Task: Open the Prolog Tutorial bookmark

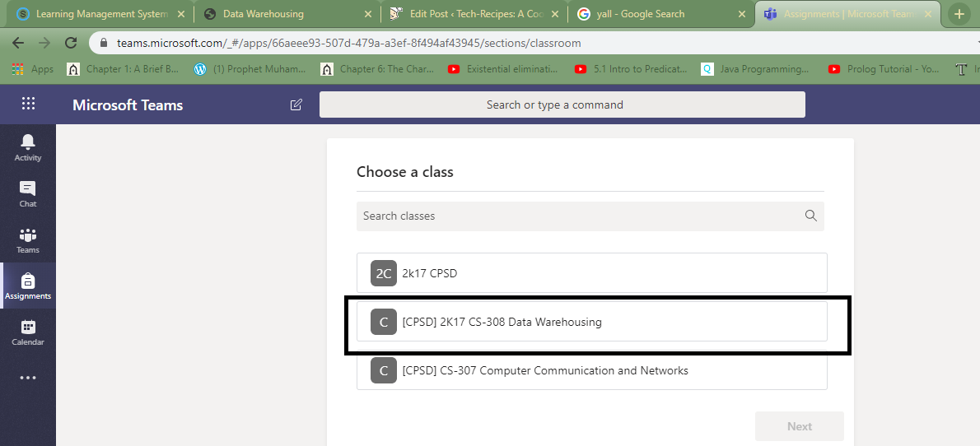Action: [x=884, y=69]
